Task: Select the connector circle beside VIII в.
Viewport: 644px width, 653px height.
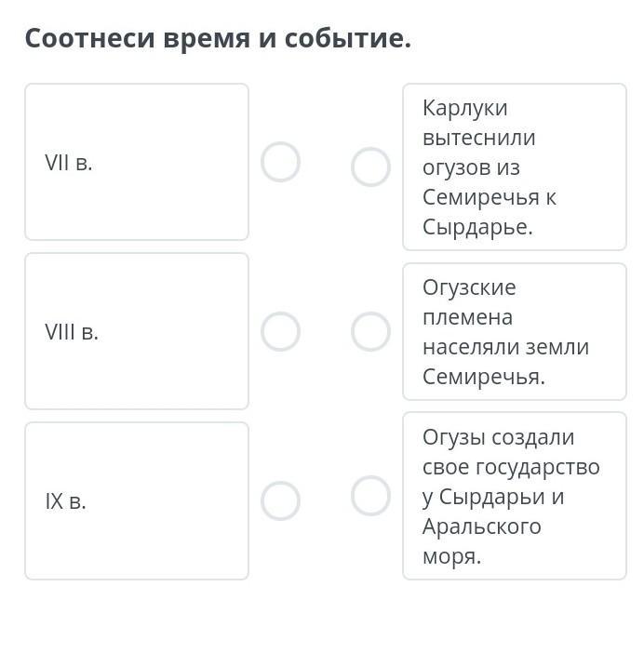Action: click(x=280, y=332)
